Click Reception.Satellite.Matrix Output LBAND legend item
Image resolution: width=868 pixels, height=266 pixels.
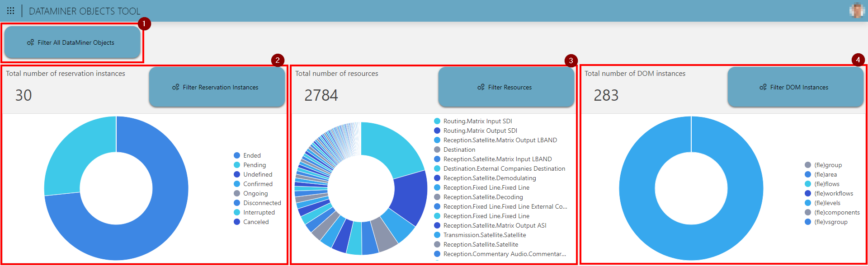(x=495, y=140)
